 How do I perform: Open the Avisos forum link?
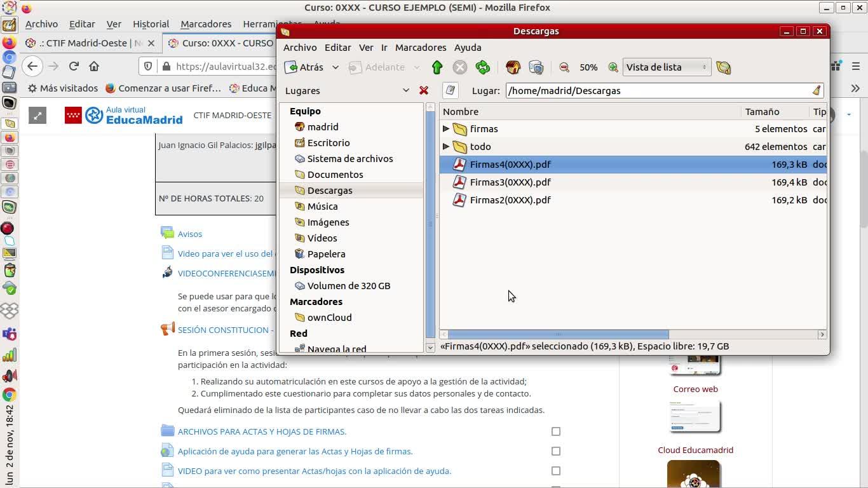point(189,234)
